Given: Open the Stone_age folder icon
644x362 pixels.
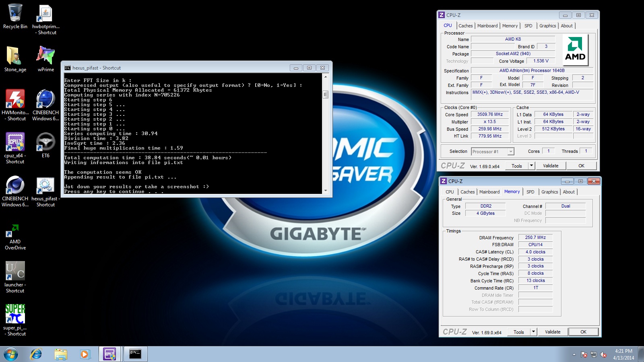Looking at the screenshot, I should tap(15, 59).
